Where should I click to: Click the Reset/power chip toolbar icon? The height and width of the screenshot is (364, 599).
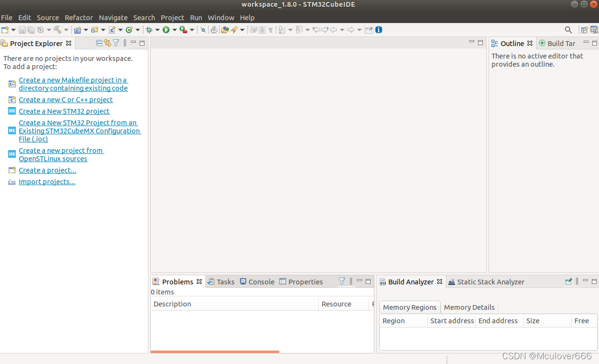[214, 30]
